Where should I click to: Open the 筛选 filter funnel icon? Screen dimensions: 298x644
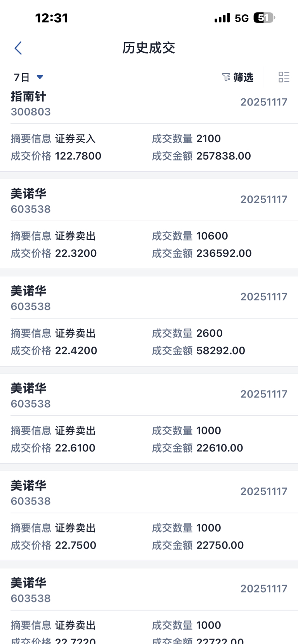226,77
